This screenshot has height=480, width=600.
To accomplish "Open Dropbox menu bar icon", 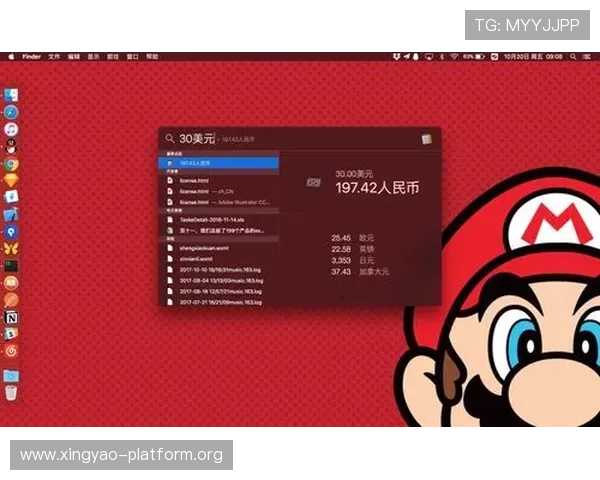I will click(396, 57).
